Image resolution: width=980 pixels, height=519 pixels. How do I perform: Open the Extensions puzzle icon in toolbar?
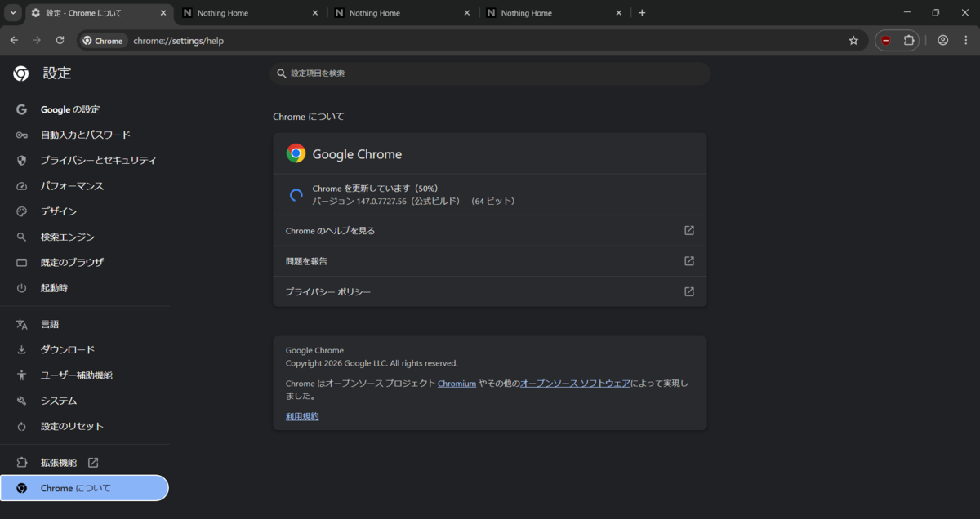(909, 40)
